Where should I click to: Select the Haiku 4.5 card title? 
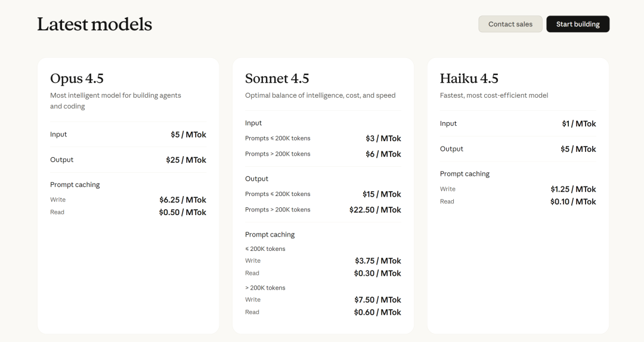pyautogui.click(x=469, y=78)
